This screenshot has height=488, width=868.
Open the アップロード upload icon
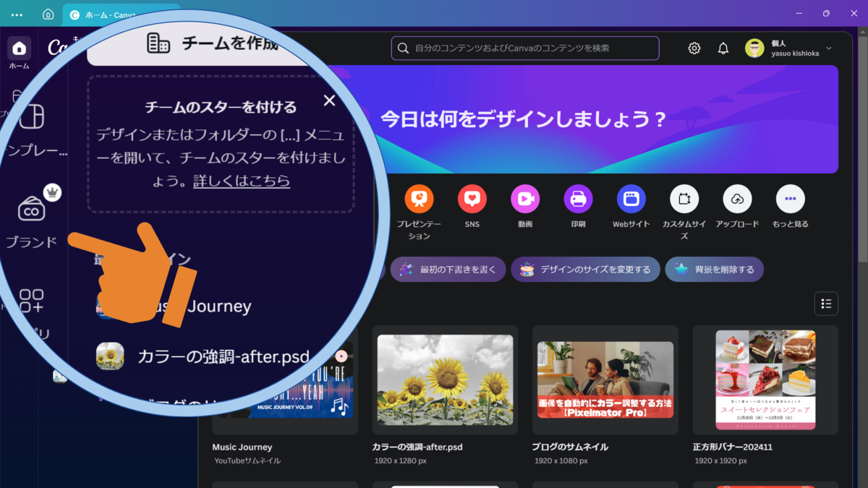point(737,199)
